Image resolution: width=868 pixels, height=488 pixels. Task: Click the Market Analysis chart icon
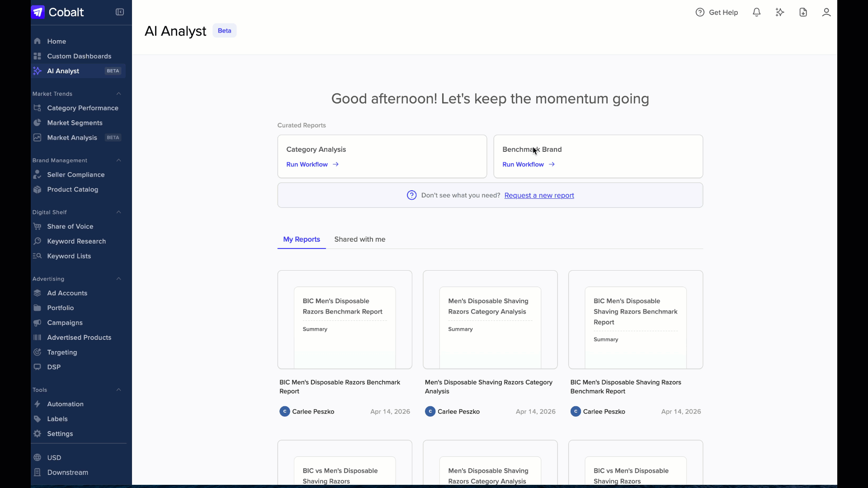pyautogui.click(x=38, y=137)
